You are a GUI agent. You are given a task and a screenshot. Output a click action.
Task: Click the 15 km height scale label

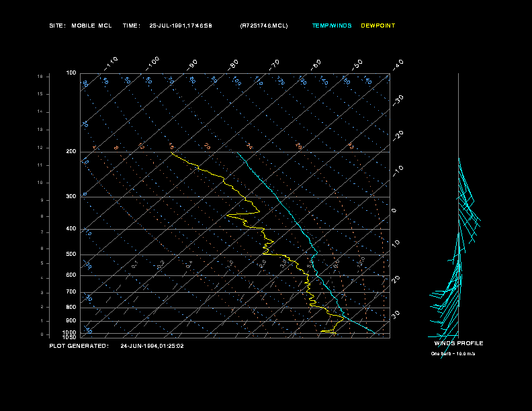40,94
